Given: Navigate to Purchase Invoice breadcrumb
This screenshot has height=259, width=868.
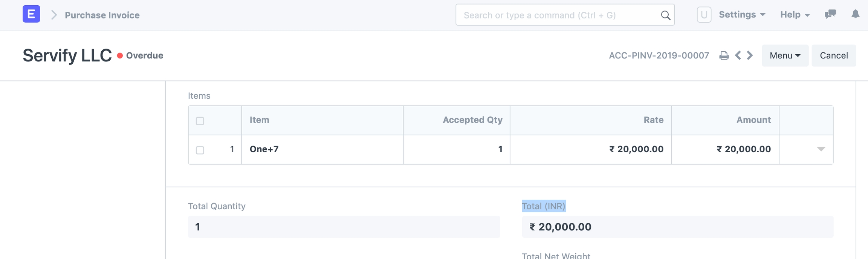Looking at the screenshot, I should (x=102, y=15).
